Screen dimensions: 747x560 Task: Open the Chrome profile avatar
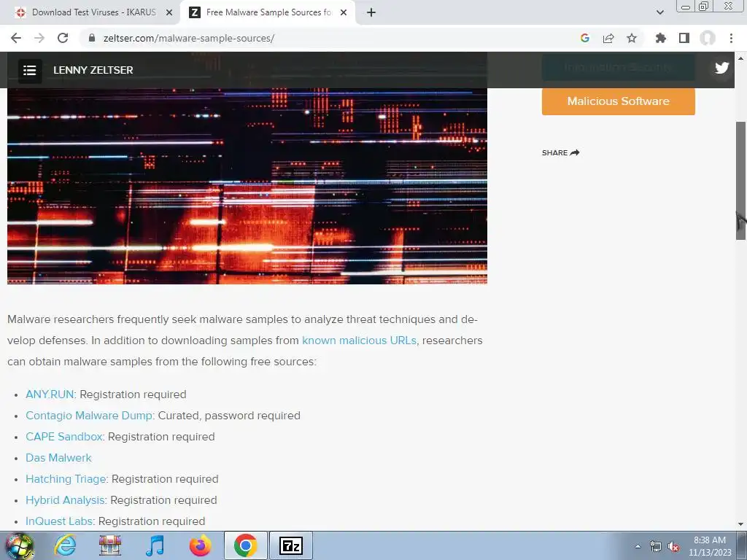708,38
